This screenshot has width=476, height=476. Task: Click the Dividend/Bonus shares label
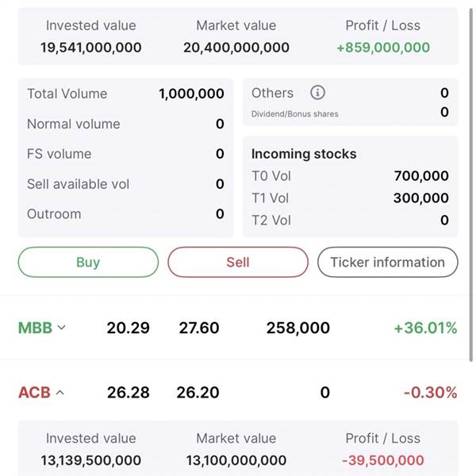pyautogui.click(x=295, y=114)
